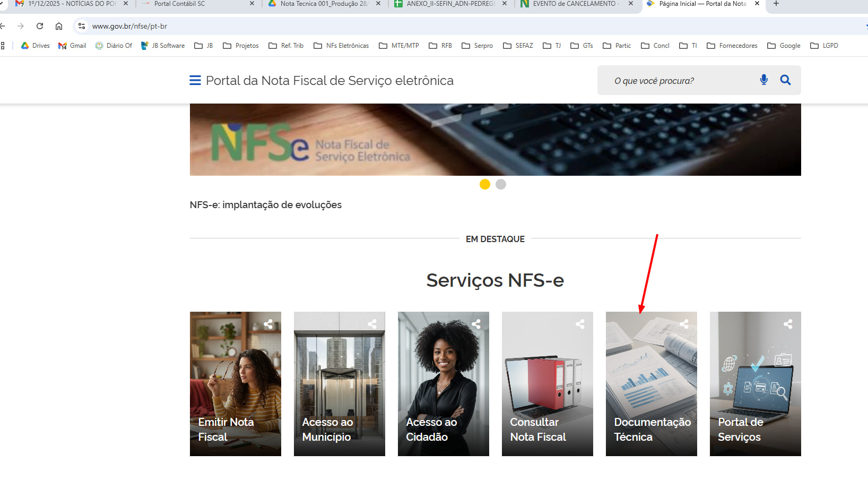The image size is (868, 488).
Task: Share the Emitir Nota Fiscal card
Action: [268, 324]
